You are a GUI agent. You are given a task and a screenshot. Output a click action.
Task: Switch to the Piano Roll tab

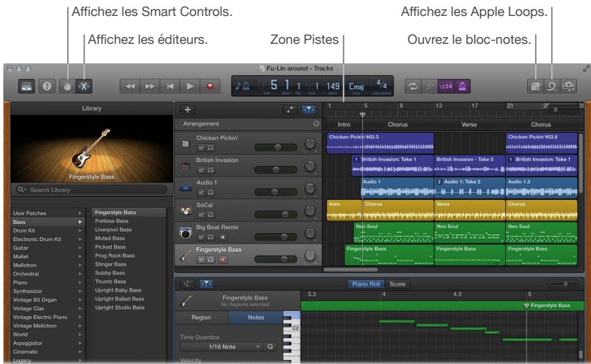click(366, 284)
